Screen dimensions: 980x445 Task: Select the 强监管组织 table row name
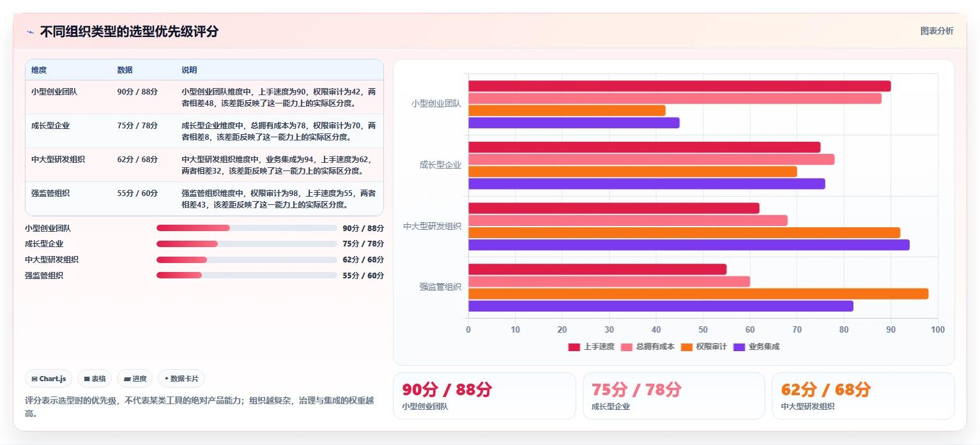click(50, 193)
